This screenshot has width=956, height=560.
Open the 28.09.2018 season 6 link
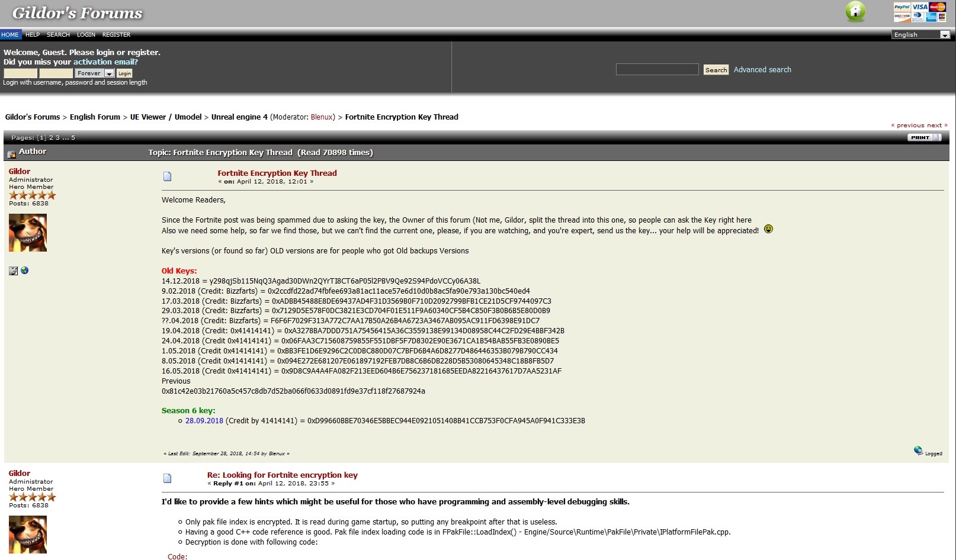click(204, 421)
